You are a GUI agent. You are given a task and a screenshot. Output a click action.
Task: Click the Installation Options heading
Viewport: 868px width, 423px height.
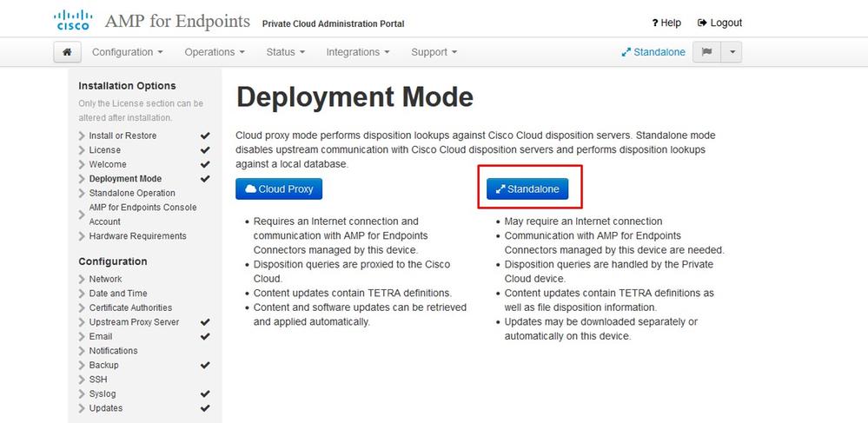pyautogui.click(x=128, y=86)
